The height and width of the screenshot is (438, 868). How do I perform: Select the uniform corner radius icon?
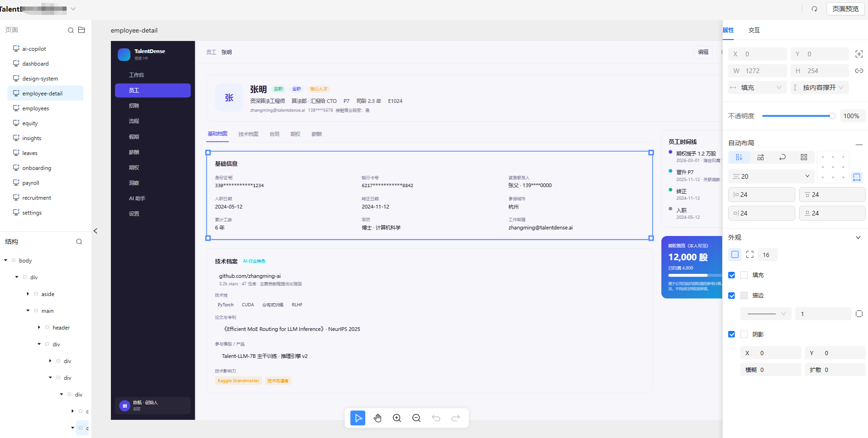[735, 255]
